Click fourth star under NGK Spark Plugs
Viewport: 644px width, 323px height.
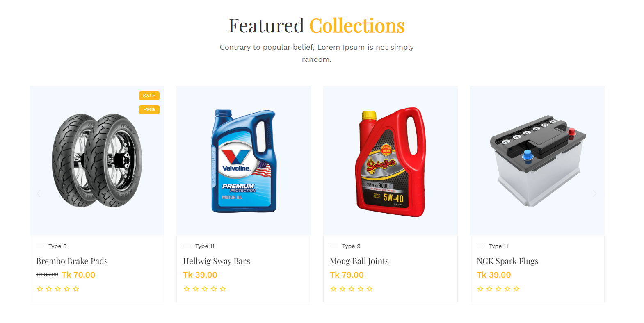[x=507, y=289]
